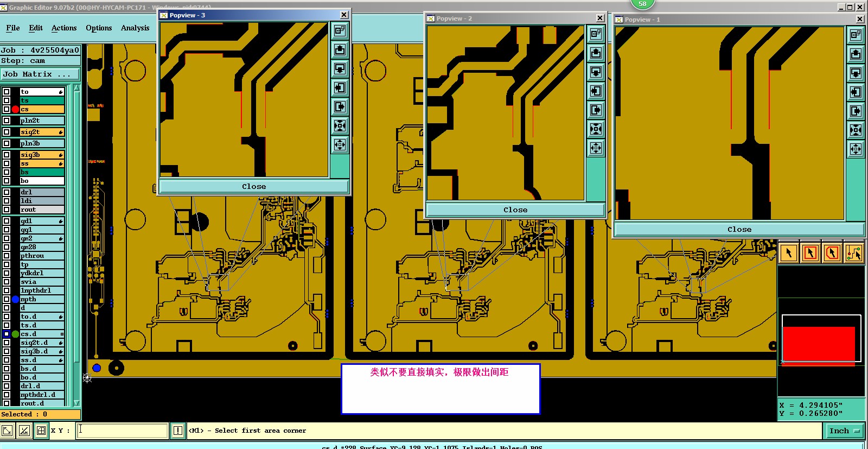Screen dimensions: 868x449
Task: Open the Actions menu
Action: (64, 28)
